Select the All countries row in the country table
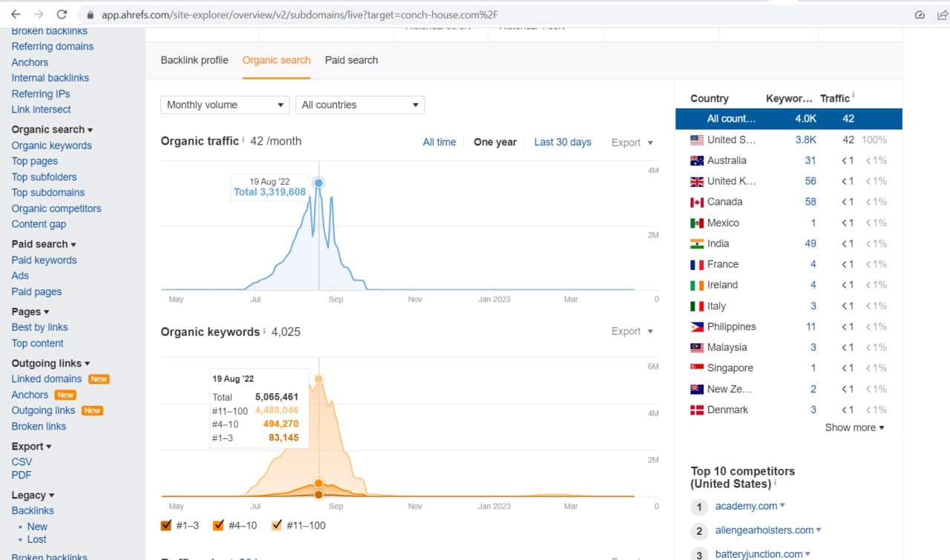This screenshot has height=560, width=950. (x=789, y=119)
